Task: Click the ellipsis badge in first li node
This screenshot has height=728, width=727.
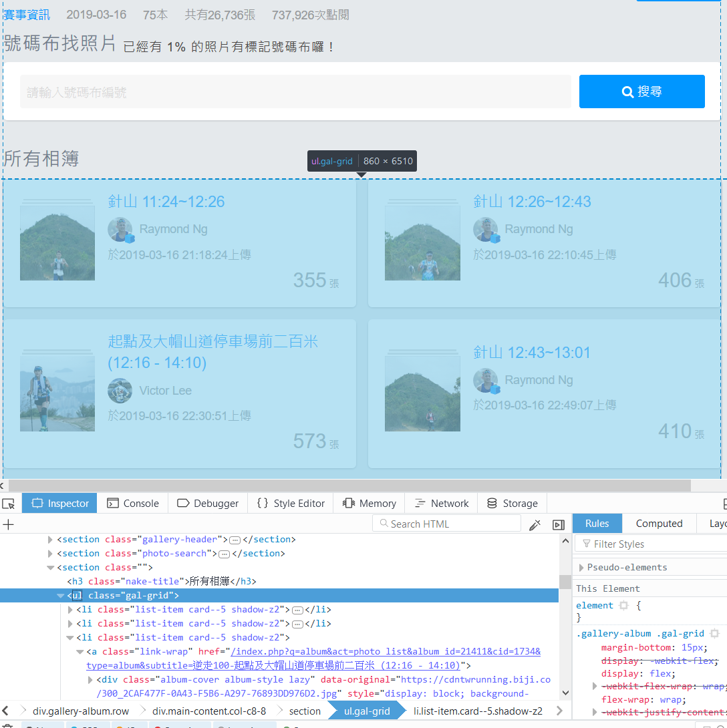Action: pyautogui.click(x=298, y=610)
